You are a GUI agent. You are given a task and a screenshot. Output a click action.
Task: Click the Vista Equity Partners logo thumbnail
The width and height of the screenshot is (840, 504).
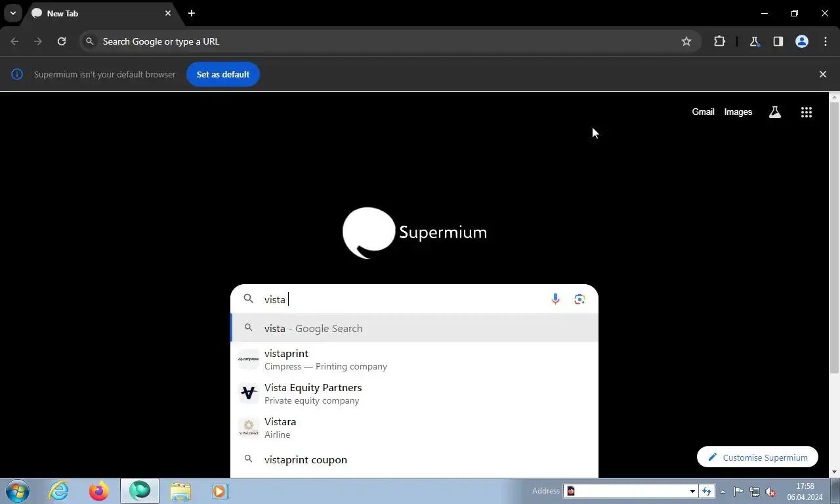(249, 394)
